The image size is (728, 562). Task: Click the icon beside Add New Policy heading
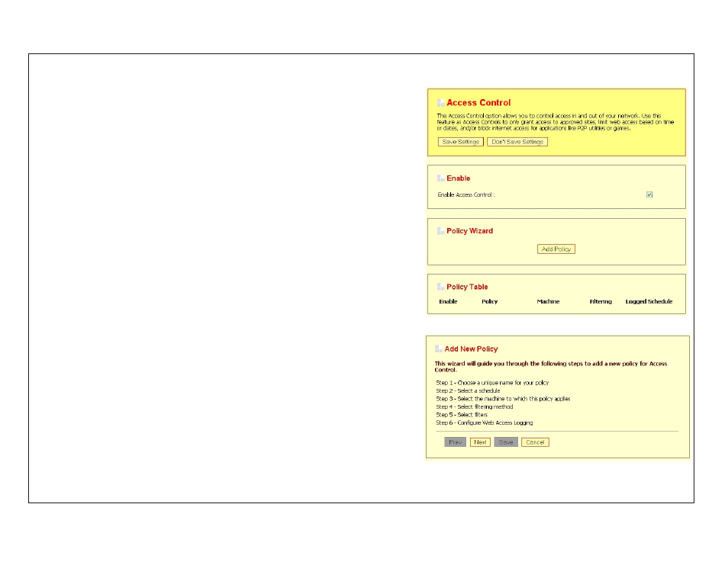coord(438,348)
